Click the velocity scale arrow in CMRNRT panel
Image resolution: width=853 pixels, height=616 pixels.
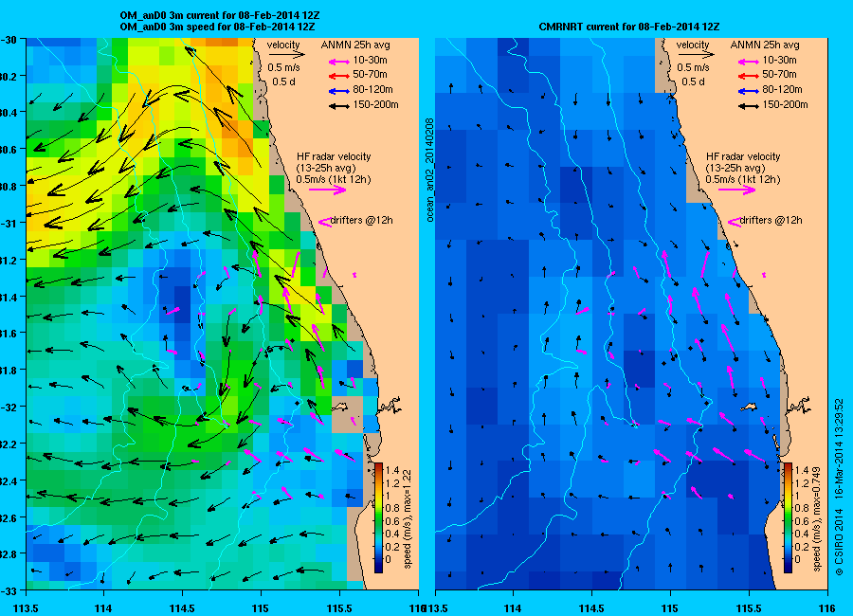point(696,54)
